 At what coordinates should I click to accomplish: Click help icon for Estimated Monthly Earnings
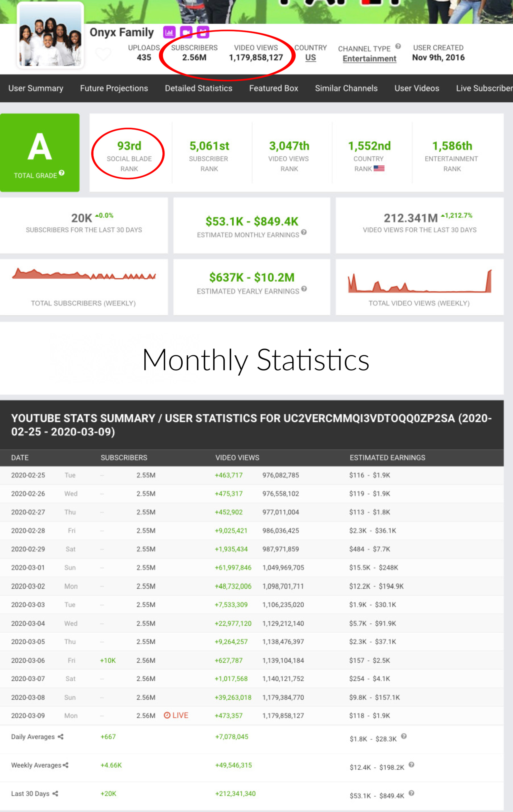click(x=304, y=232)
